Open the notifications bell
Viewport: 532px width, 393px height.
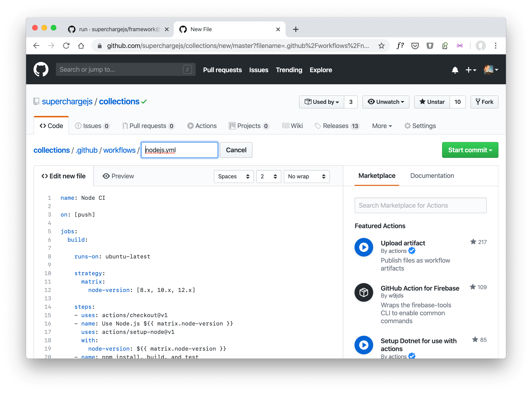click(x=455, y=70)
